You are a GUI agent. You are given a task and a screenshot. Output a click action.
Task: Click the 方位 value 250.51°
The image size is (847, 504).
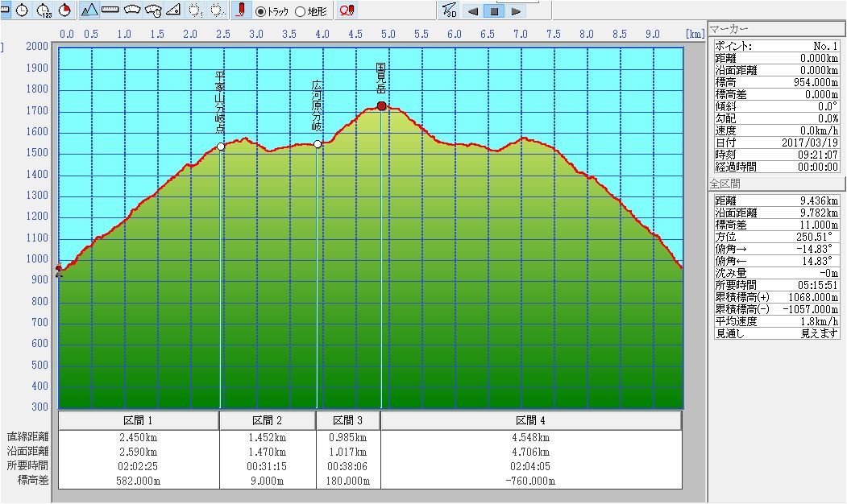point(816,237)
